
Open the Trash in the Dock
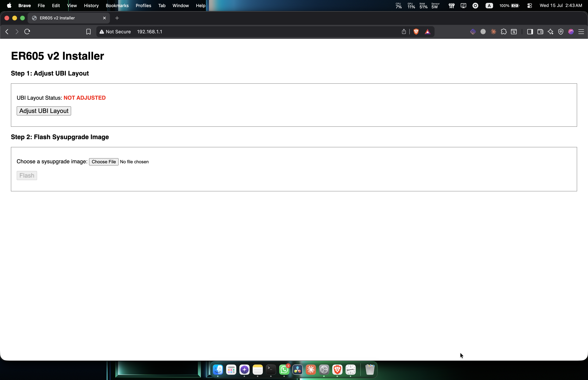[370, 370]
